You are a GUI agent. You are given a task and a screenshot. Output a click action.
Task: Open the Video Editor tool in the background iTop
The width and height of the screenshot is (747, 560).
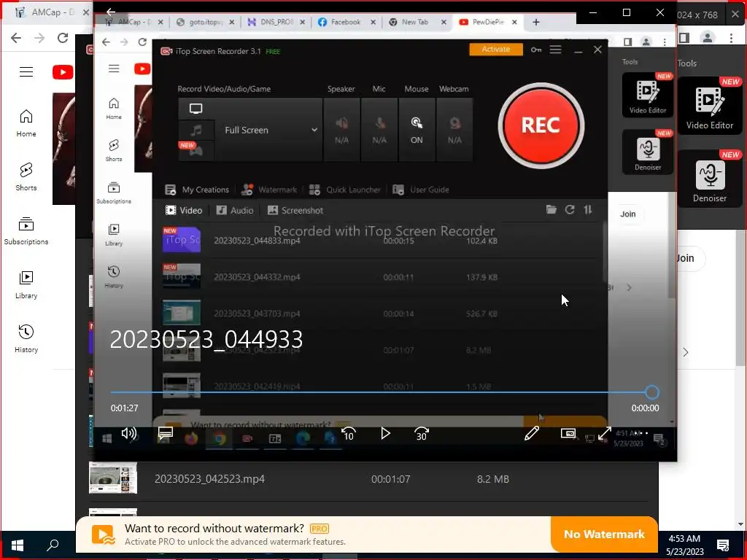pyautogui.click(x=709, y=106)
